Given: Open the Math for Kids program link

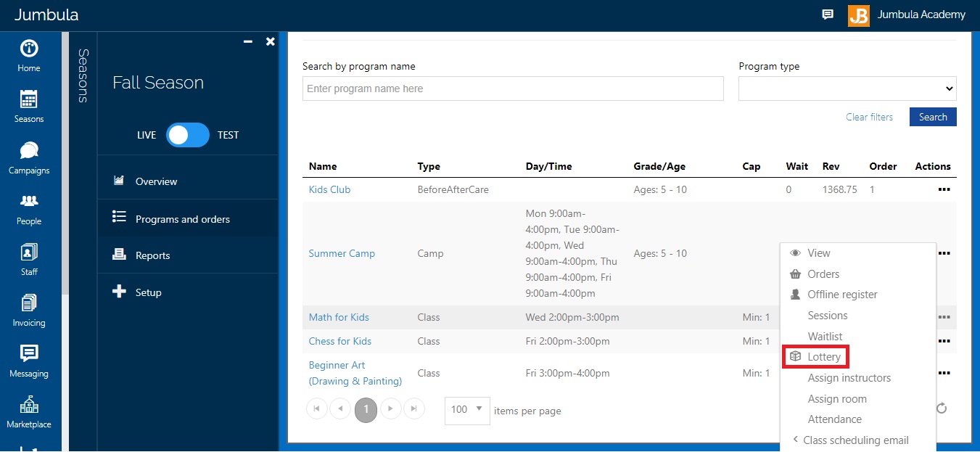Looking at the screenshot, I should point(339,317).
